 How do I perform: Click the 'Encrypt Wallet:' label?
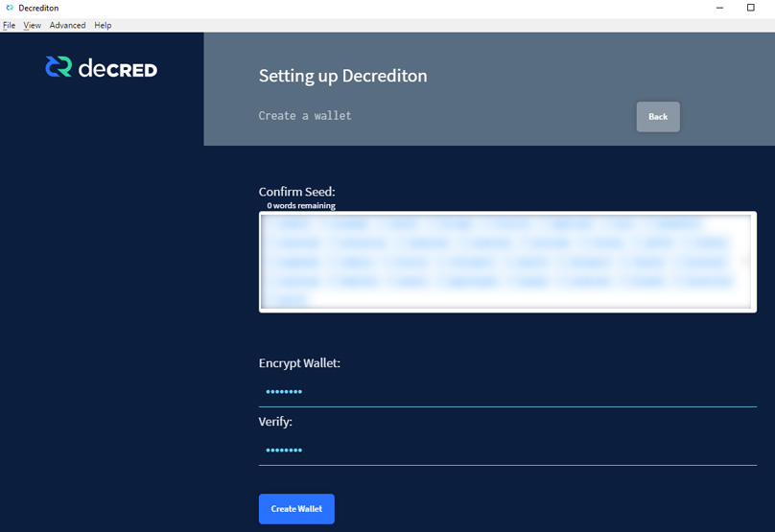[299, 363]
